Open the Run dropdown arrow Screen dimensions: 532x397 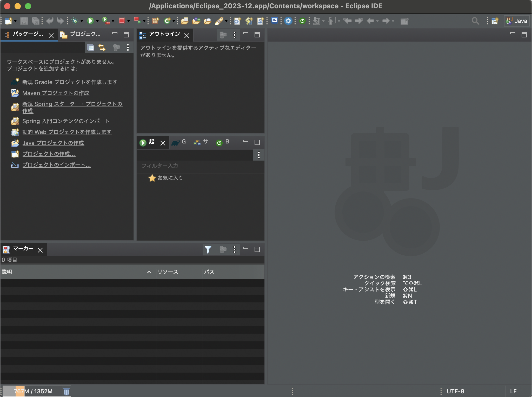(x=97, y=21)
